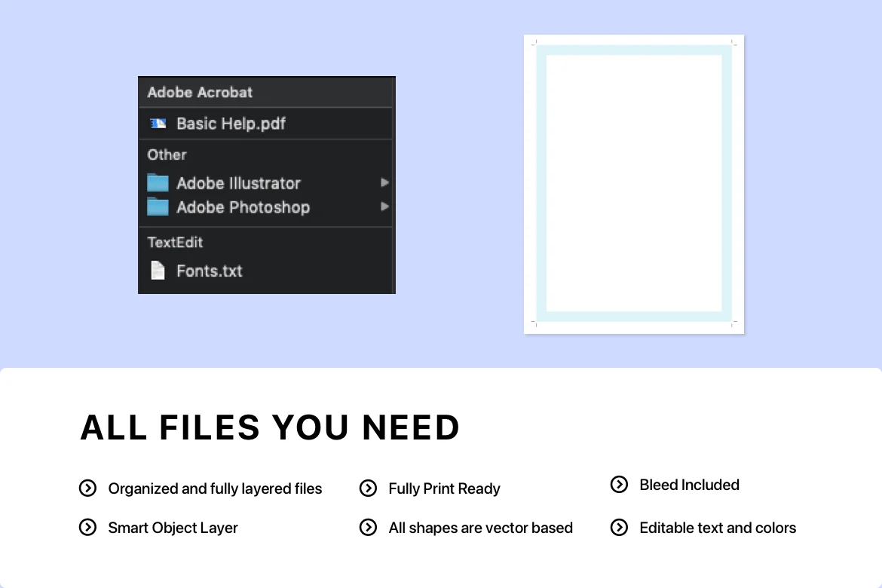Click the Editable text and colors text
882x588 pixels.
(x=718, y=528)
